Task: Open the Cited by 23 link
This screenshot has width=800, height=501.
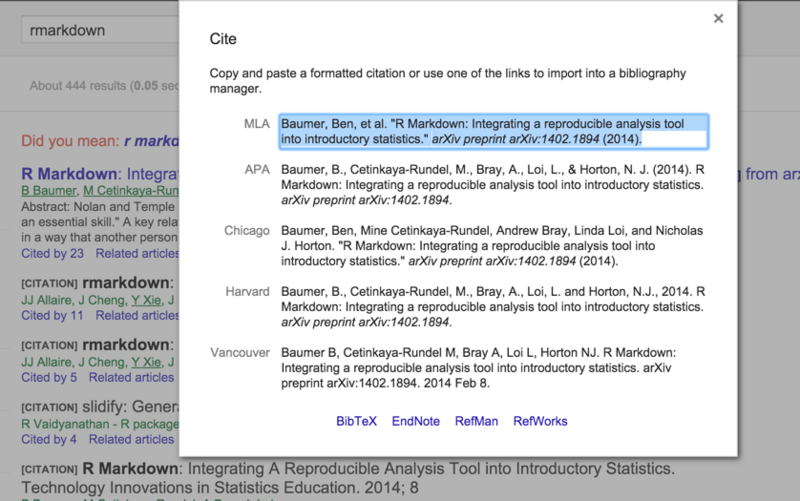Action: click(52, 254)
